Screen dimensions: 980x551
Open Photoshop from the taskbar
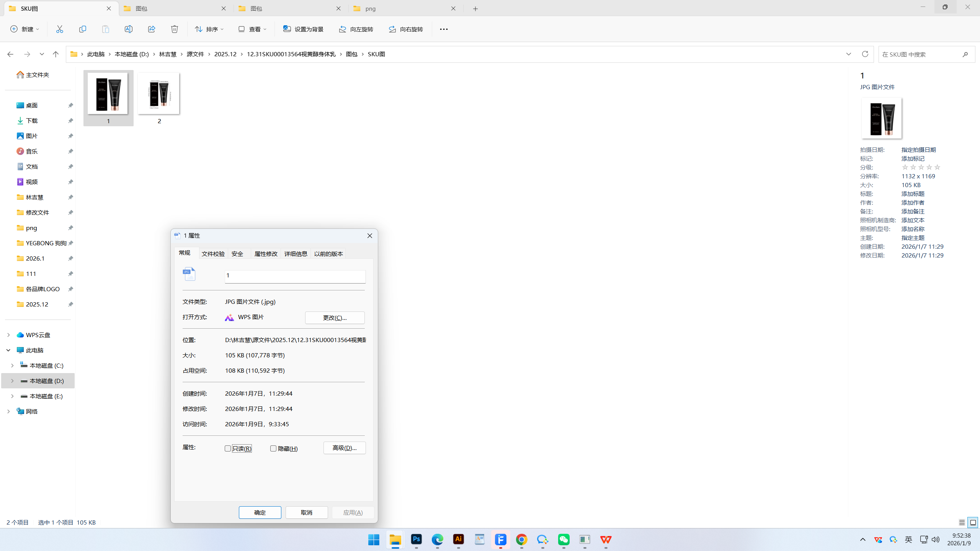coord(416,540)
